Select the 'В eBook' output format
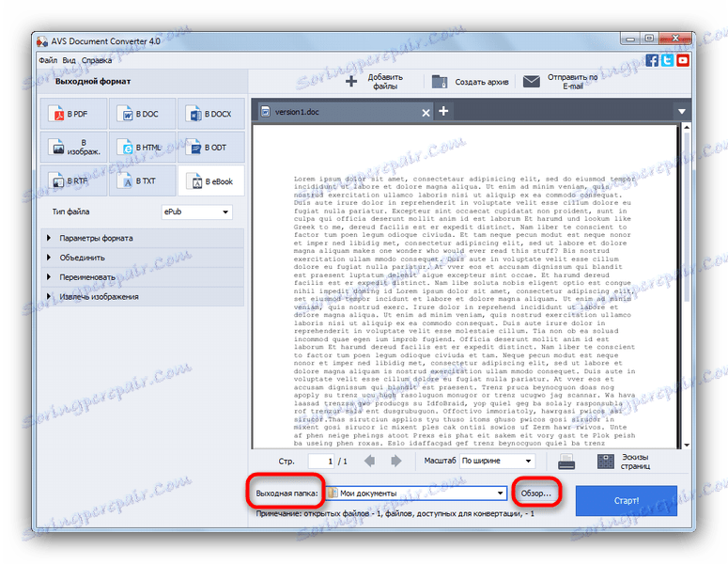Screen dimensions: 728x564 (x=210, y=180)
